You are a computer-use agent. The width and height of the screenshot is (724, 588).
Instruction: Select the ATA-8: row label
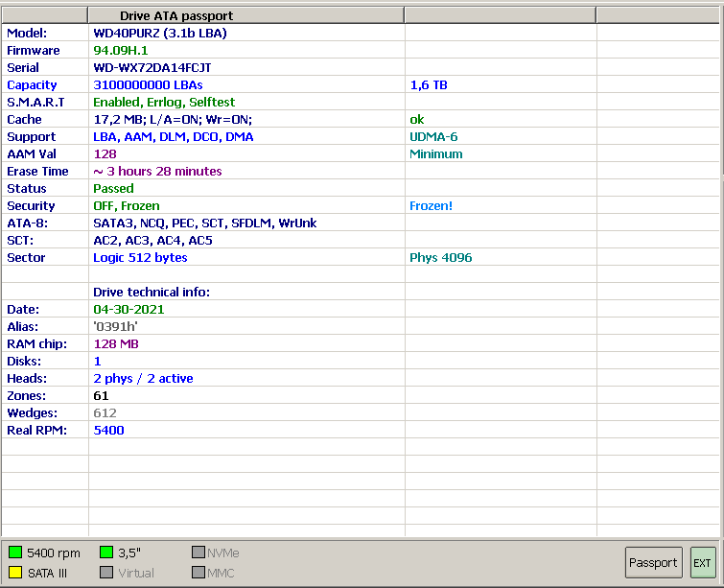(x=27, y=223)
